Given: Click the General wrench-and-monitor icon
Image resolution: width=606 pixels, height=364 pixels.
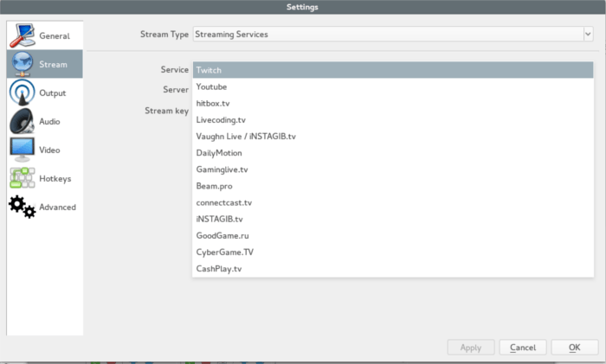Looking at the screenshot, I should (x=22, y=35).
